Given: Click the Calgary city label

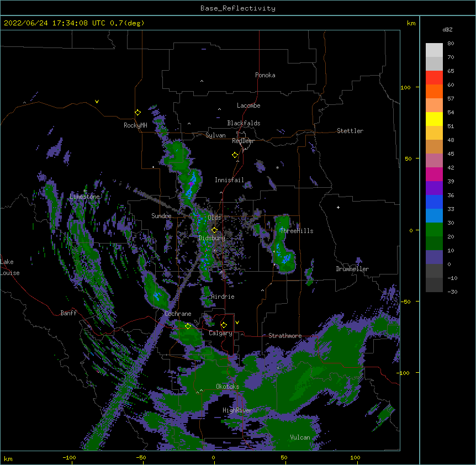Looking at the screenshot, I should click(220, 333).
